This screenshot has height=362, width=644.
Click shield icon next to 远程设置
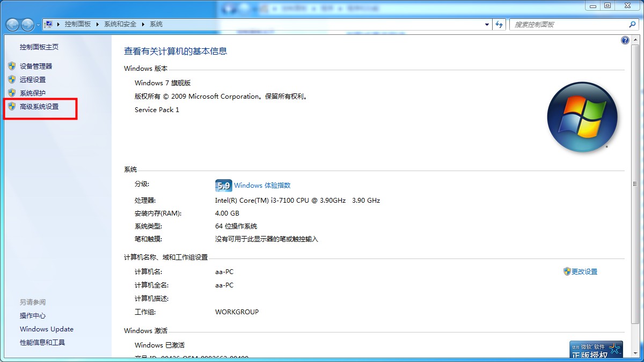pos(12,79)
